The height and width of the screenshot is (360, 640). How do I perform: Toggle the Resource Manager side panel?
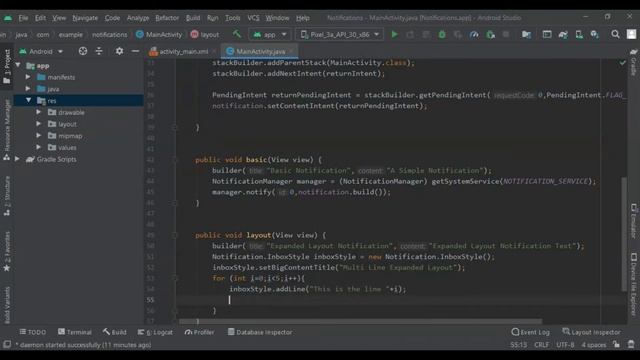tap(7, 130)
